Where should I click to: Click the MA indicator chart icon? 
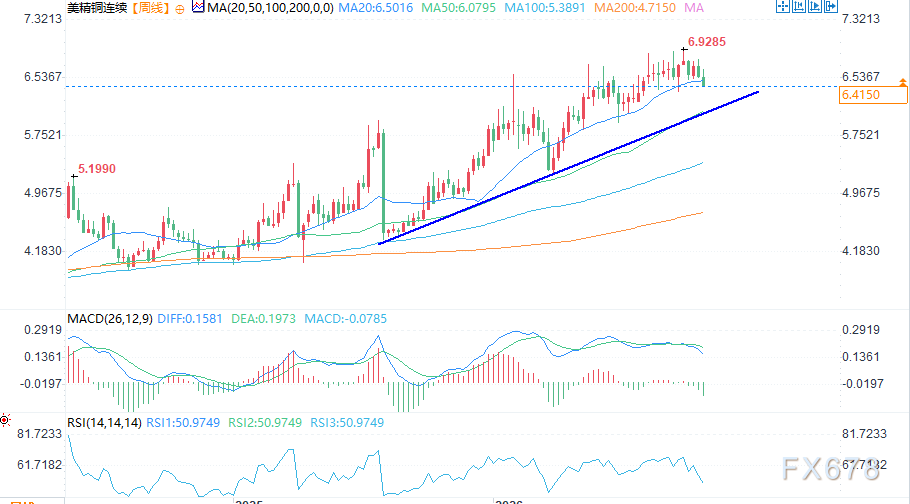click(x=198, y=8)
